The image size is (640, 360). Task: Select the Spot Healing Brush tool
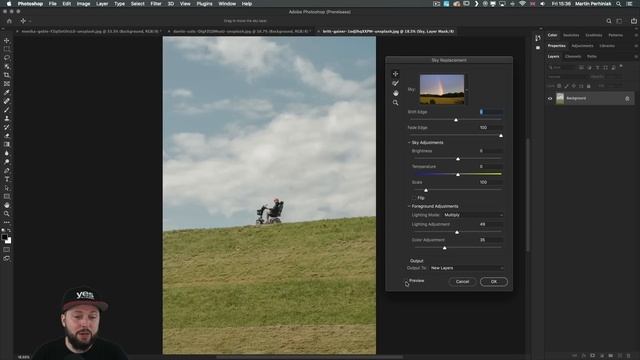pos(7,101)
